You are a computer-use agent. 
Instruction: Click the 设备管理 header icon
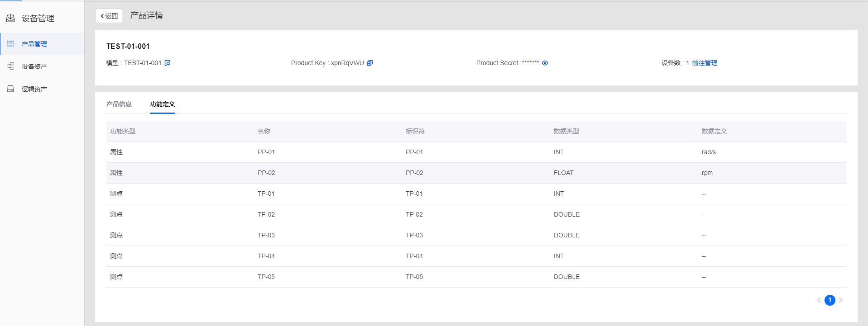click(10, 18)
